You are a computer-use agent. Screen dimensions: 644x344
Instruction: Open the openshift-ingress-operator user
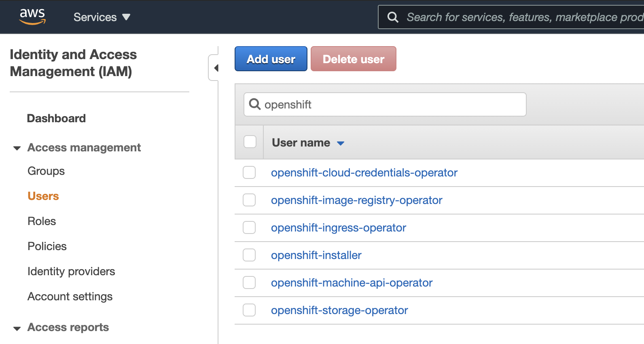pos(338,228)
